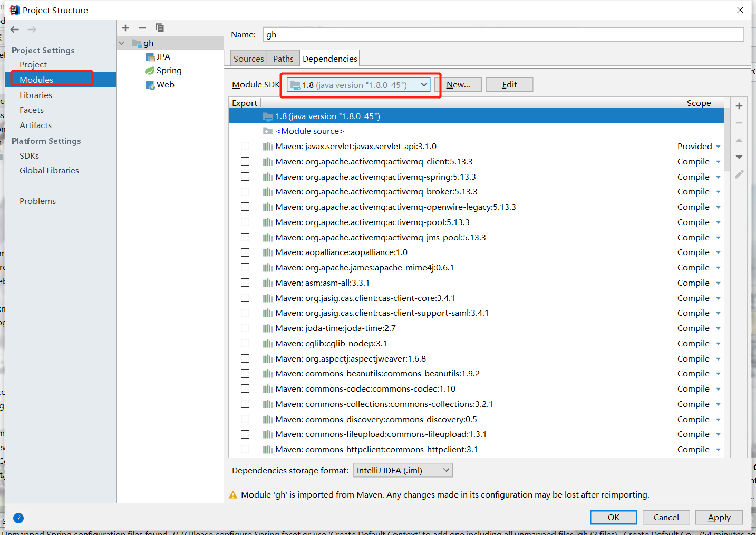Collapse the gh module tree node
Viewport: 756px width, 535px height.
122,43
